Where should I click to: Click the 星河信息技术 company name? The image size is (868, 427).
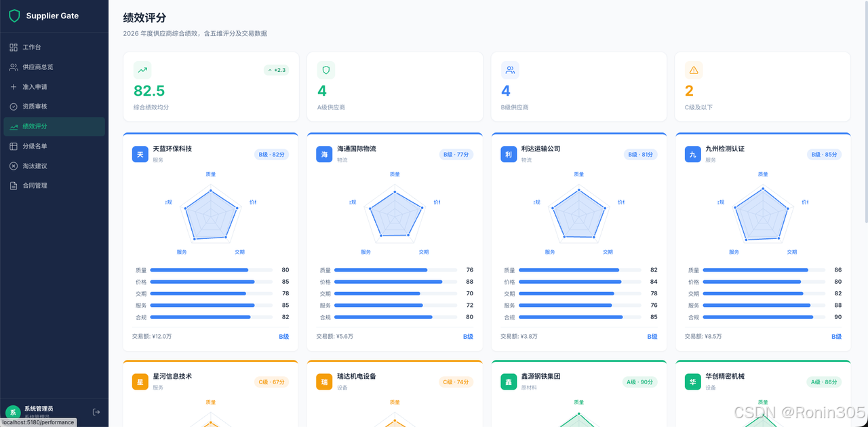click(172, 376)
